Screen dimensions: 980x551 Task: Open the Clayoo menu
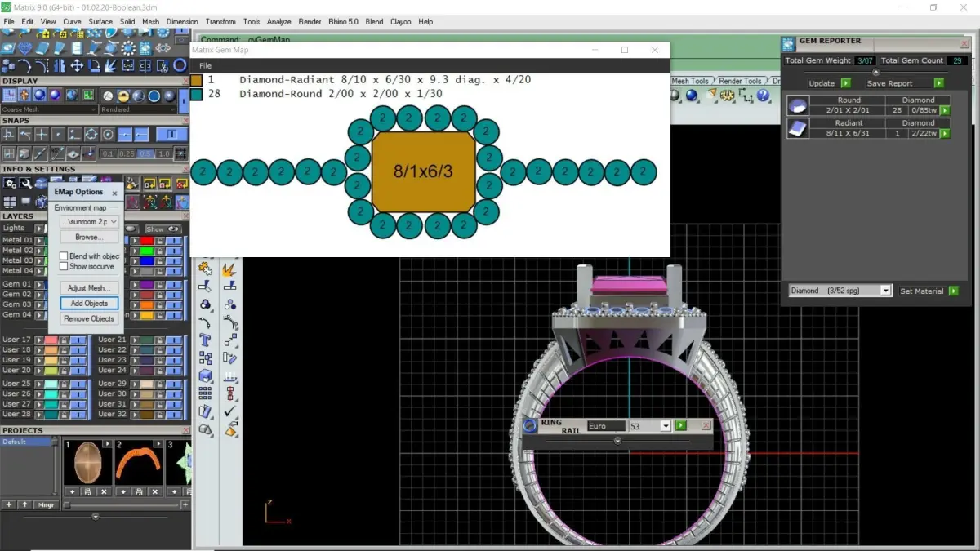[x=400, y=22]
